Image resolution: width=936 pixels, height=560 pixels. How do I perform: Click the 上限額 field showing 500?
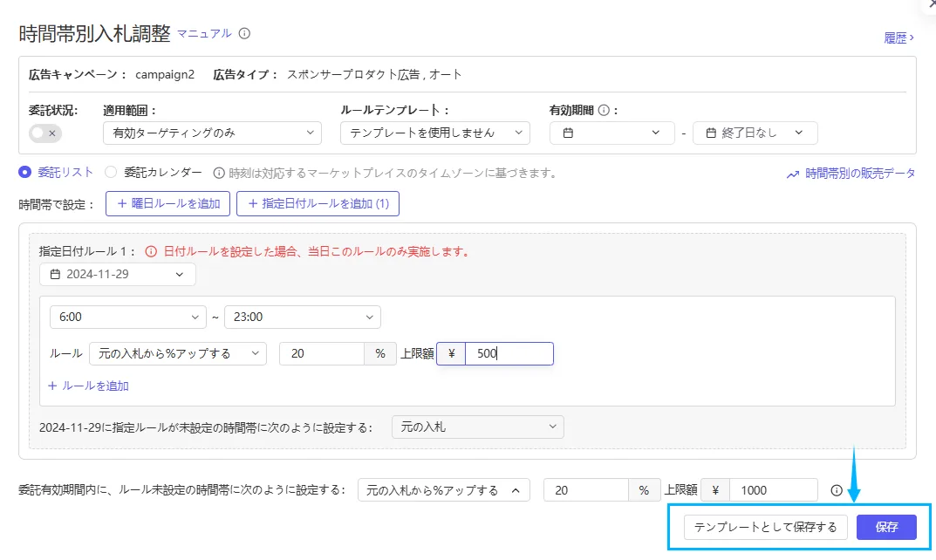[509, 353]
